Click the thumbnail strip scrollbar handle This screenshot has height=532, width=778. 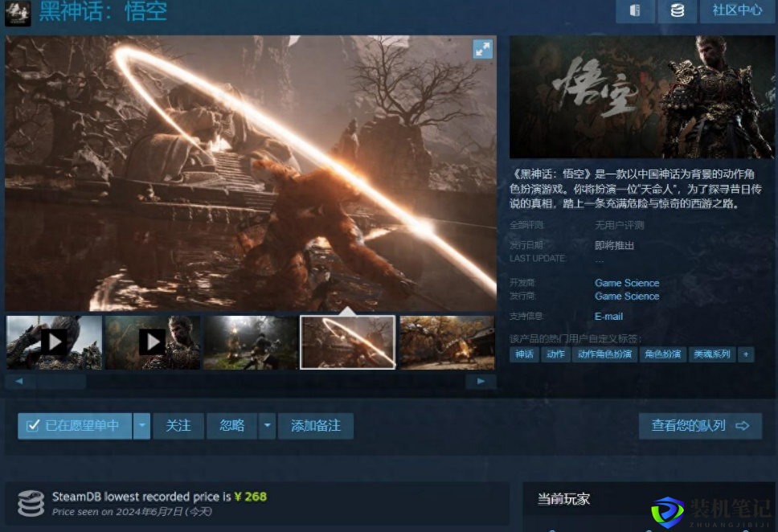coord(62,381)
